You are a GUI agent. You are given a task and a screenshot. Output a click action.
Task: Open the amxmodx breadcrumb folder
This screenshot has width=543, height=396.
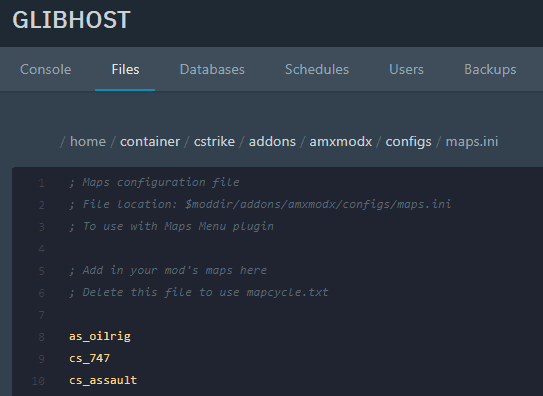(x=341, y=142)
